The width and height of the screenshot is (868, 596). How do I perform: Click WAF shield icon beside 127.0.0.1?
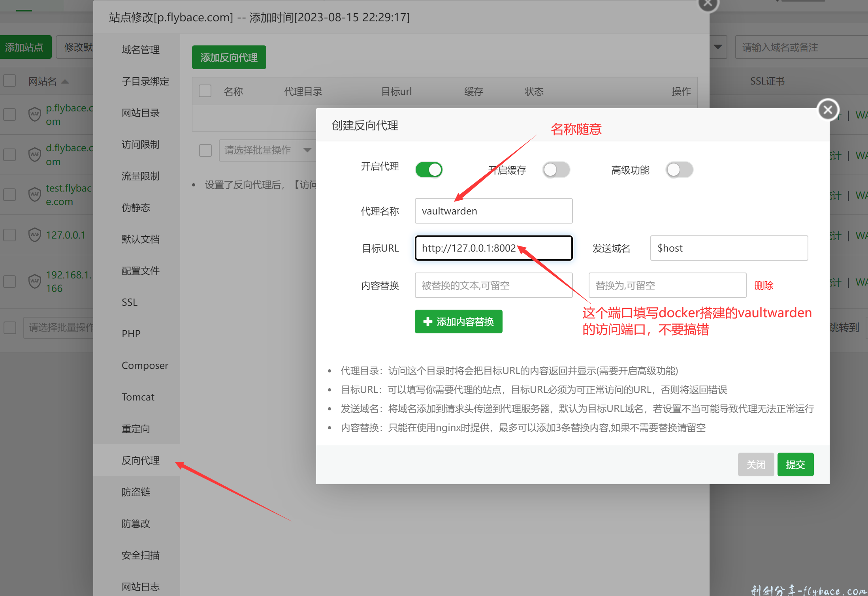35,235
